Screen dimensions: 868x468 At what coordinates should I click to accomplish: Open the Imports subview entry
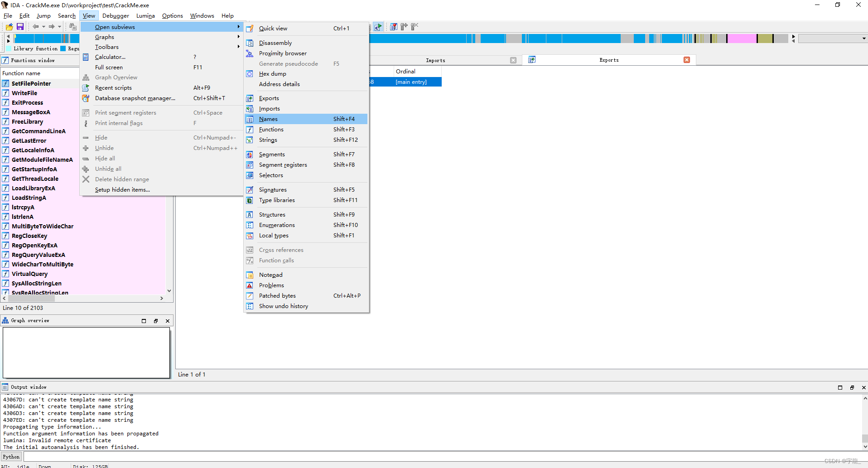coord(306,109)
